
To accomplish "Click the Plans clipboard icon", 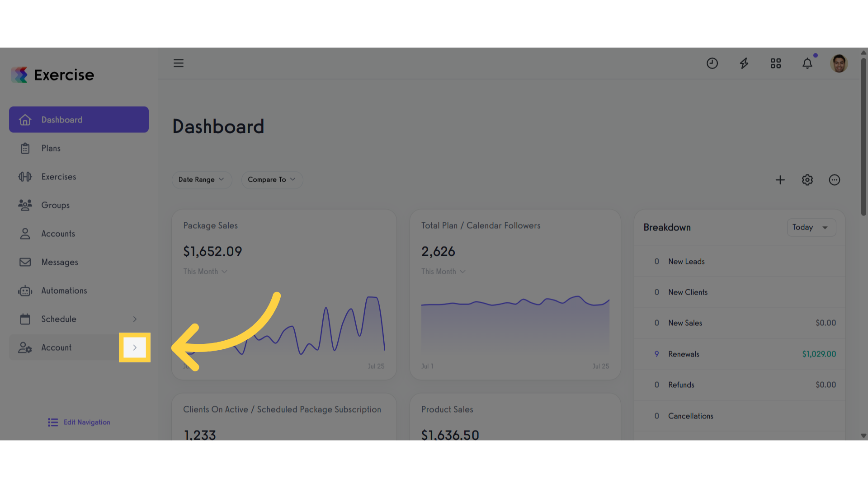I will 25,148.
